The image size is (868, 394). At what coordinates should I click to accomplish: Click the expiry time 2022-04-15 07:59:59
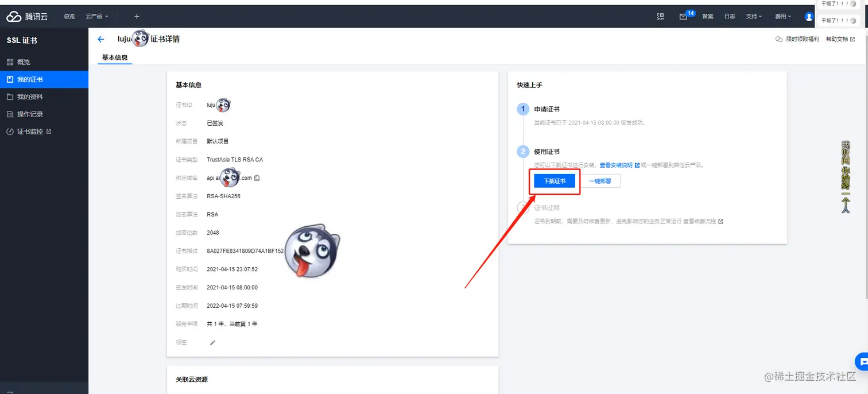click(232, 306)
